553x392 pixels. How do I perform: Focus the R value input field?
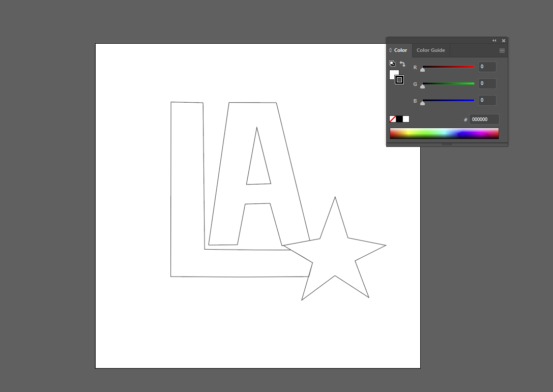tap(487, 67)
